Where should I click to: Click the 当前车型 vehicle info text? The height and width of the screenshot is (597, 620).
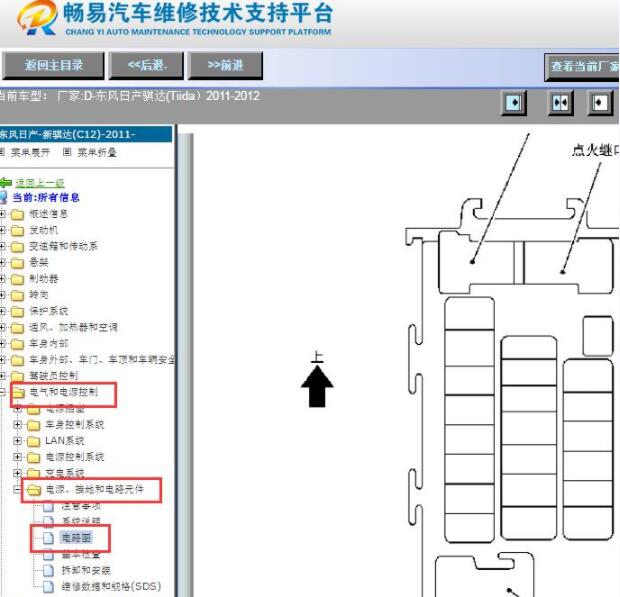click(130, 96)
